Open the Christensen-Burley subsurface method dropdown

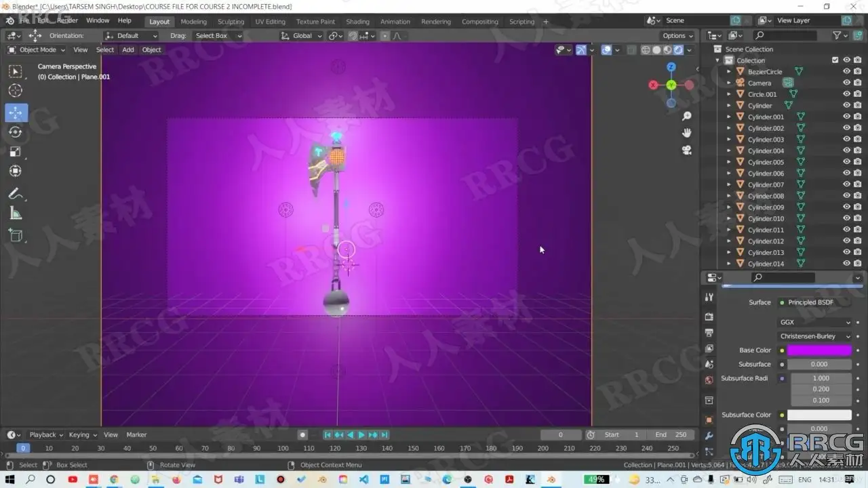(x=815, y=336)
